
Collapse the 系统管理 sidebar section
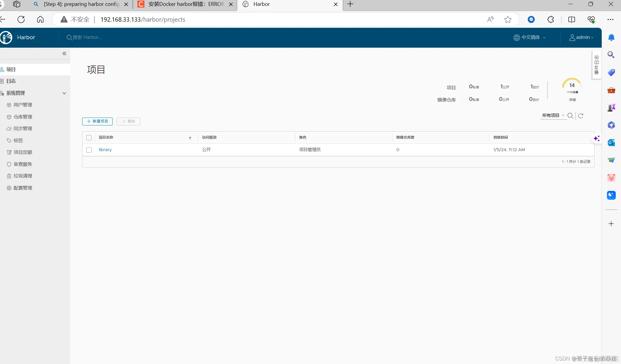tap(64, 93)
